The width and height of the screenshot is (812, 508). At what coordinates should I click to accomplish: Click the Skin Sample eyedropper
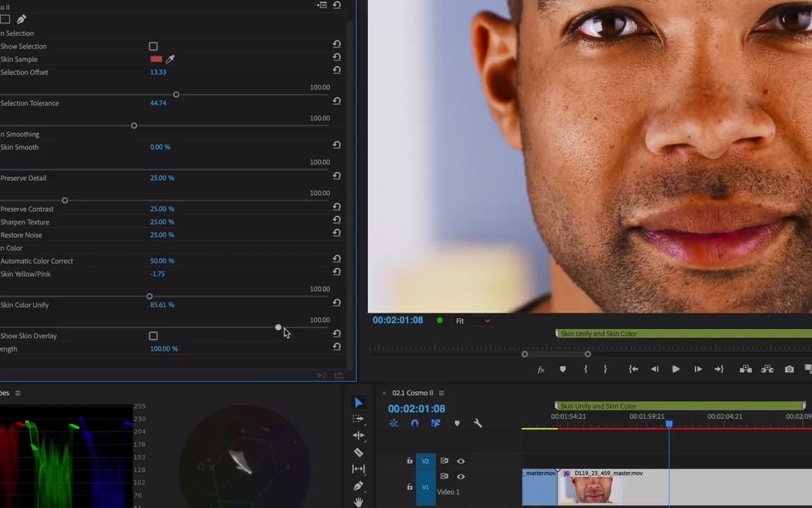coord(170,59)
